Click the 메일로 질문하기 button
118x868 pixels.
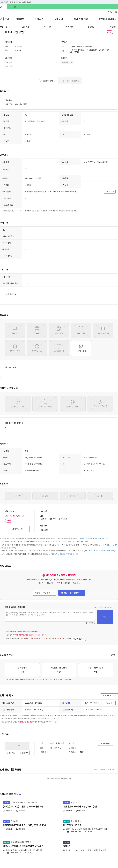79,639
